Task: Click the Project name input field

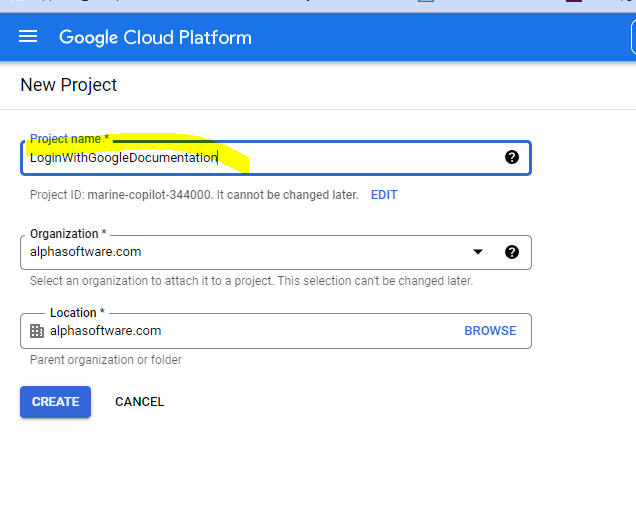Action: 276,158
